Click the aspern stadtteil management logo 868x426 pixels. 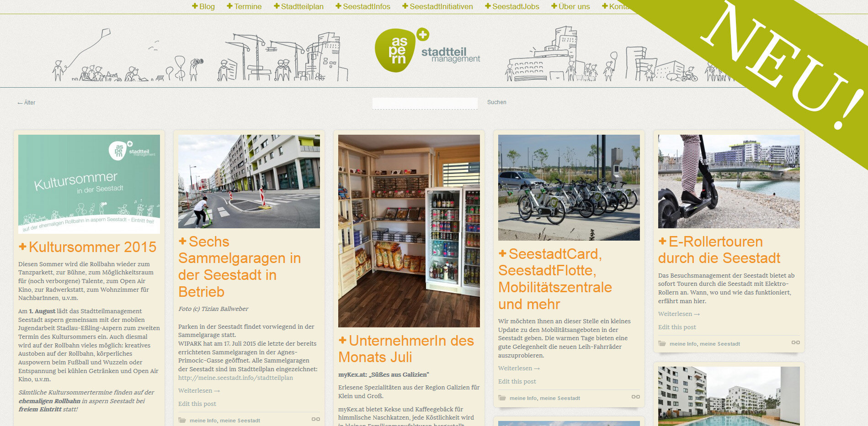pyautogui.click(x=426, y=51)
